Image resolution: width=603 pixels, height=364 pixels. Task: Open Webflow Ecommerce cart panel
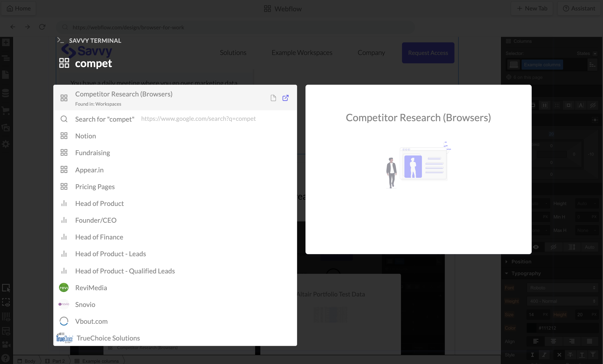(6, 110)
